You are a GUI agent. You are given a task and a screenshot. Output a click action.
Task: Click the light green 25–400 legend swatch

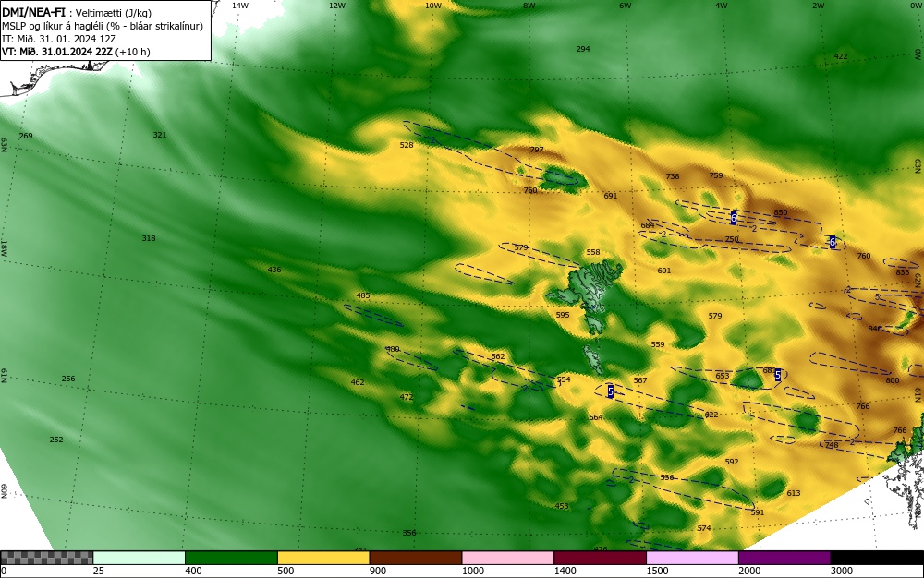(x=139, y=558)
